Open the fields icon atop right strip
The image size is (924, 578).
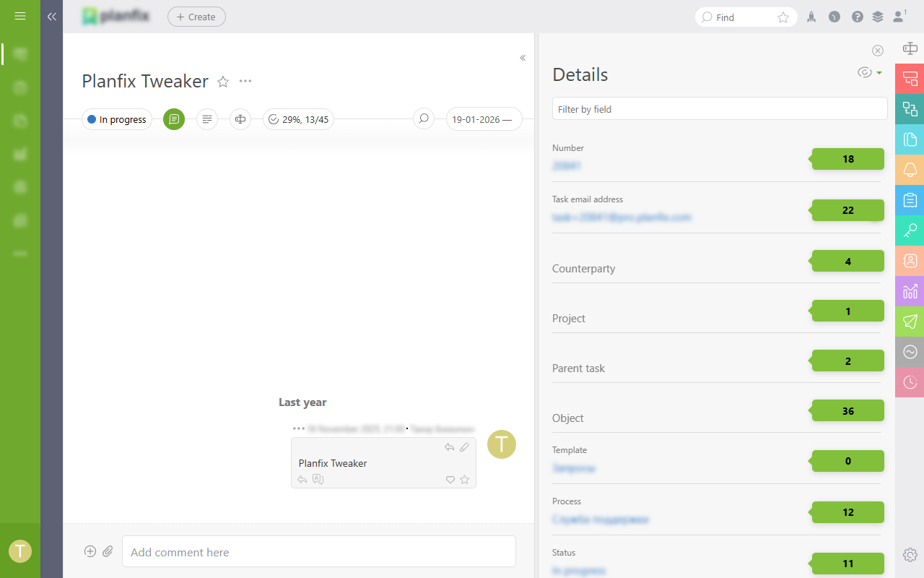pyautogui.click(x=910, y=48)
